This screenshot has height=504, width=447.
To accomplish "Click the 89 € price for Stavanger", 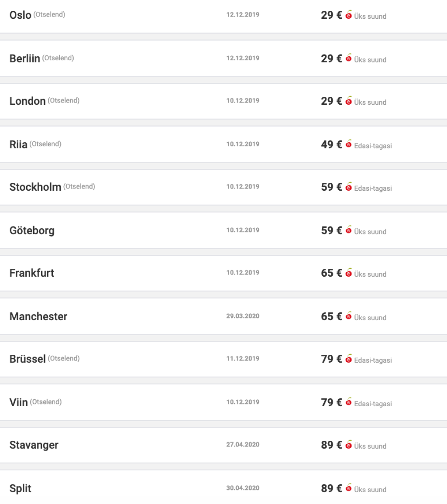I will click(331, 445).
